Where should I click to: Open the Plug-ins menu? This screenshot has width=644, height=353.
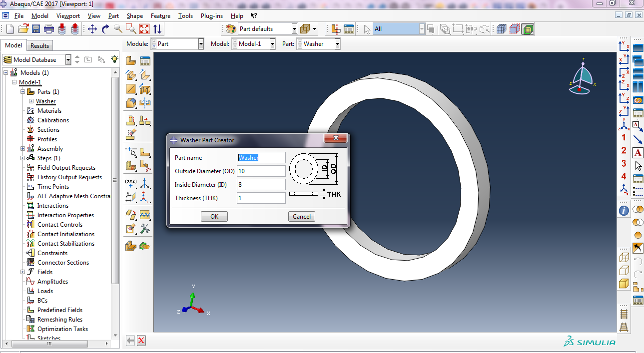click(x=211, y=15)
